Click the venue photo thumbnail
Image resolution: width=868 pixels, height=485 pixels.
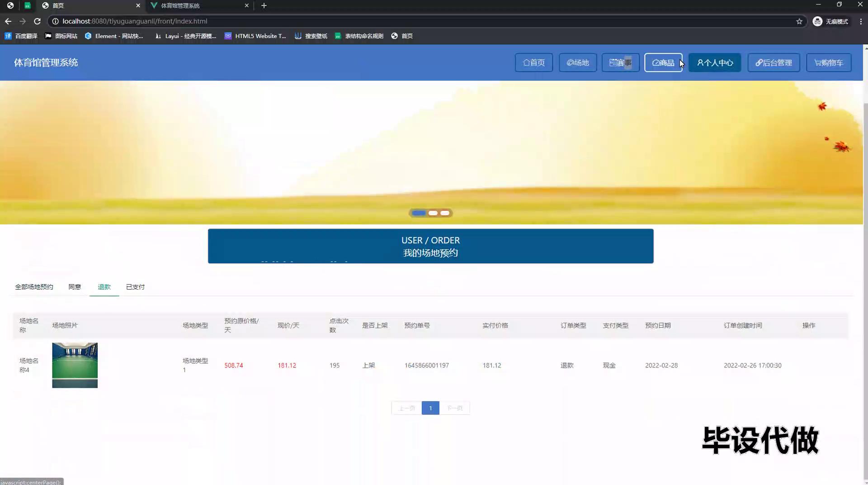pyautogui.click(x=75, y=365)
